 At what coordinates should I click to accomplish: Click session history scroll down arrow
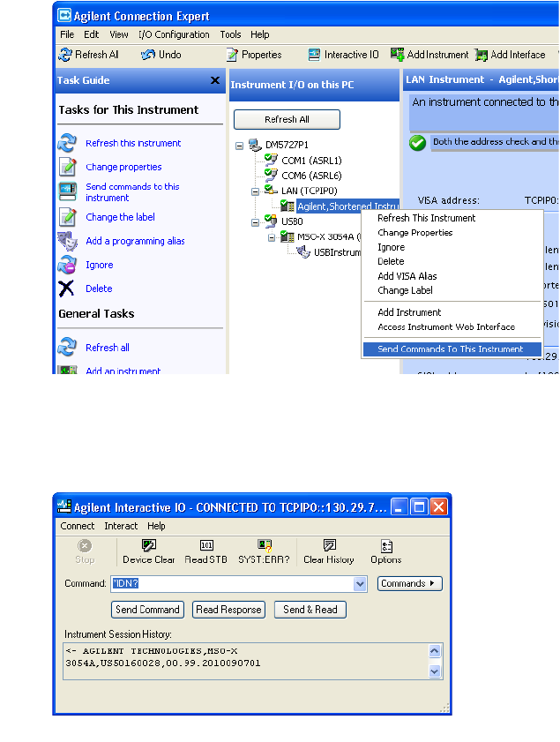coord(435,671)
